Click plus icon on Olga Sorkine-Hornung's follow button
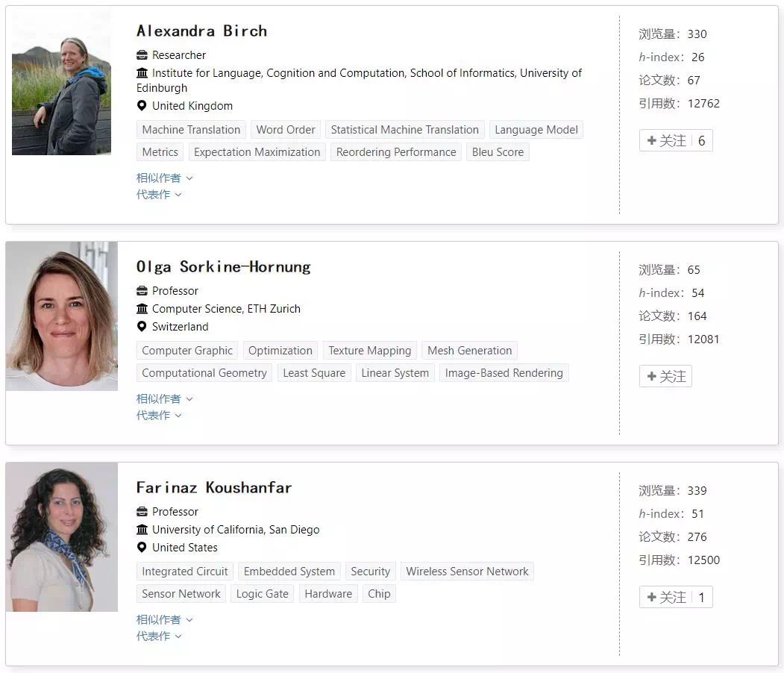784x673 pixels. (651, 376)
